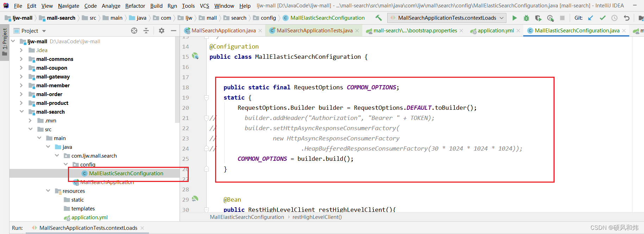Click the com.ljw.mall.search package

point(94,156)
